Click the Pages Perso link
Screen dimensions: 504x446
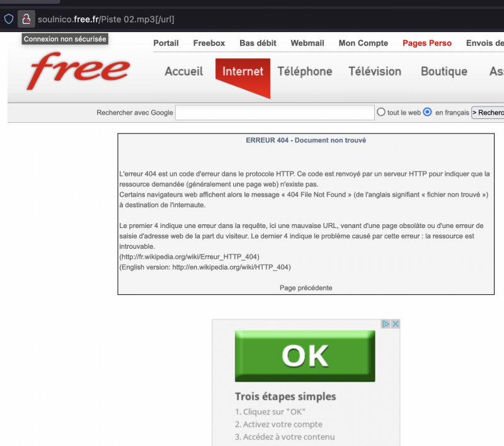427,43
